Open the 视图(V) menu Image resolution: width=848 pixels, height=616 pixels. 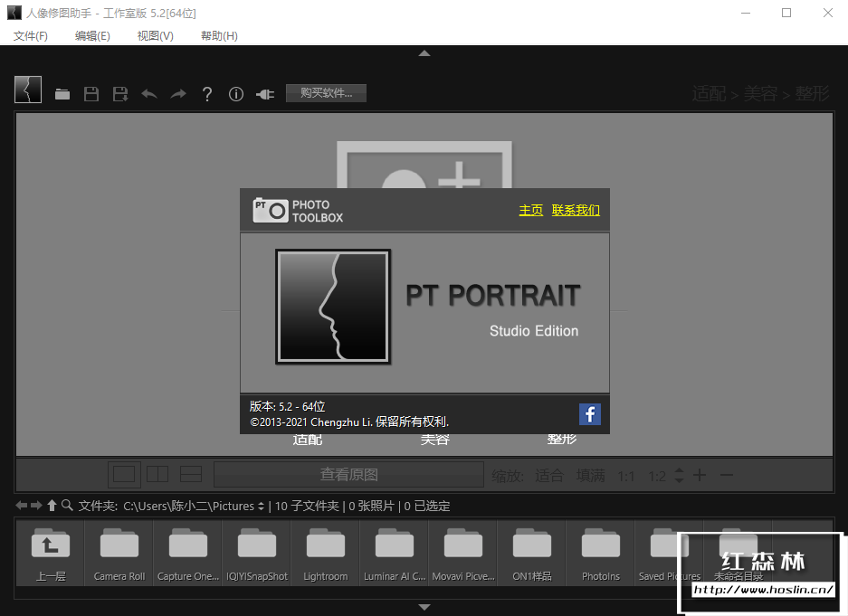coord(156,35)
